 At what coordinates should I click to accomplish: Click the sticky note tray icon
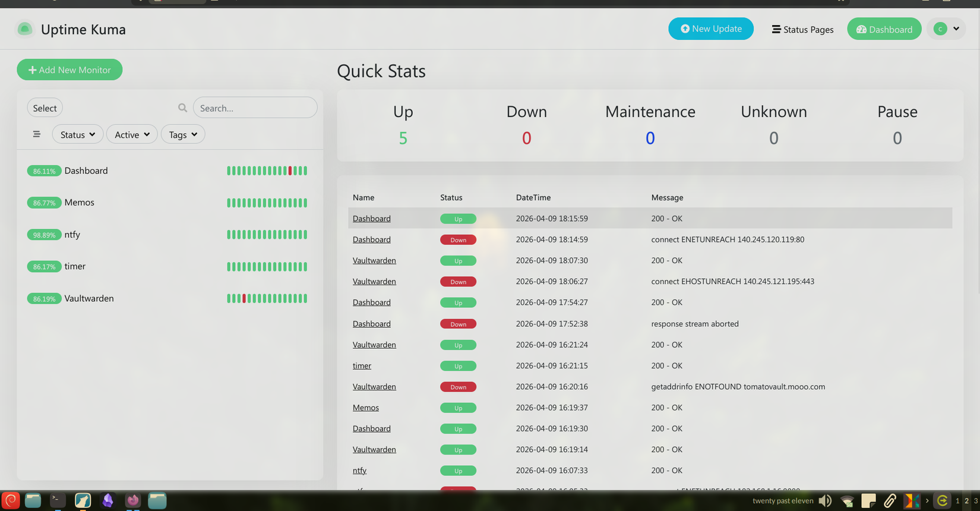pos(868,501)
